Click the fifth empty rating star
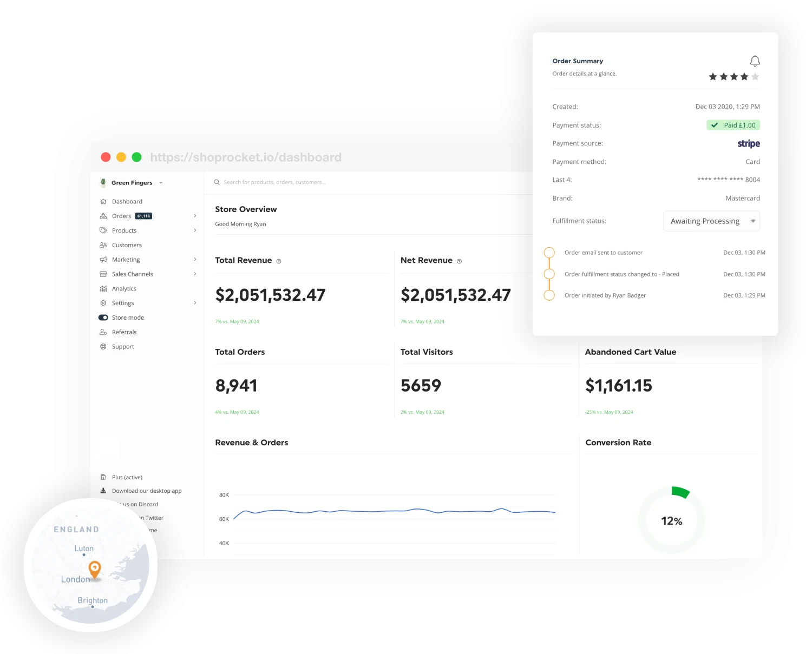Viewport: 812px width, 654px height. coord(755,77)
